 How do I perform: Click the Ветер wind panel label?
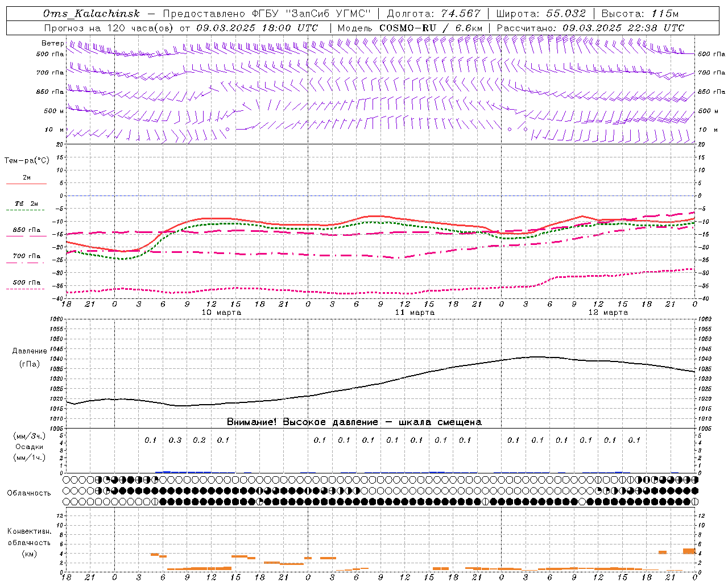pyautogui.click(x=53, y=43)
